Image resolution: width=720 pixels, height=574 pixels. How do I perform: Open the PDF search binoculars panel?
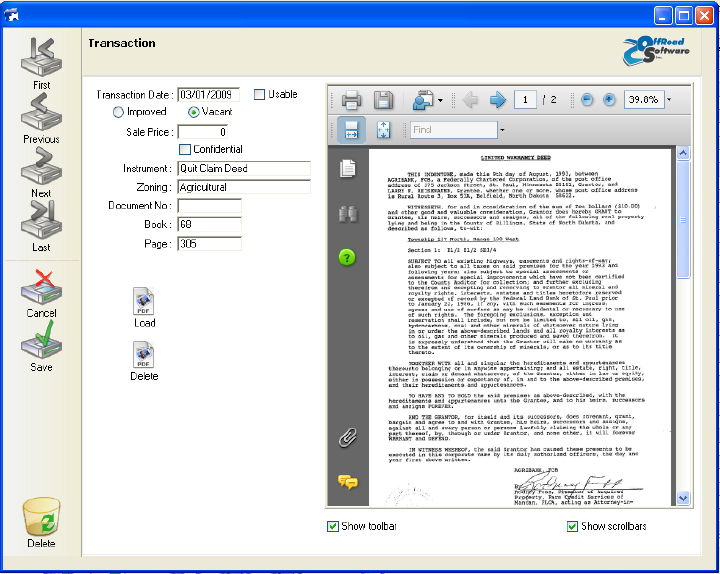tap(348, 214)
